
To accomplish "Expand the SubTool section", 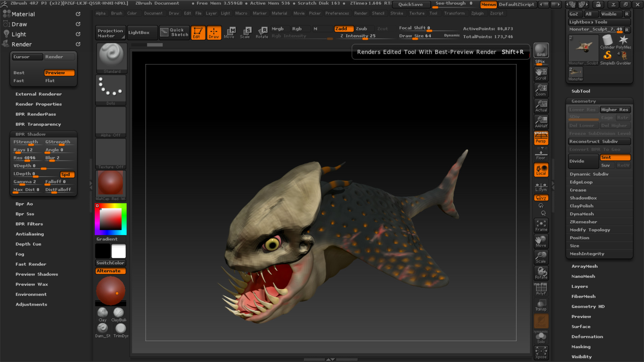I will (581, 91).
